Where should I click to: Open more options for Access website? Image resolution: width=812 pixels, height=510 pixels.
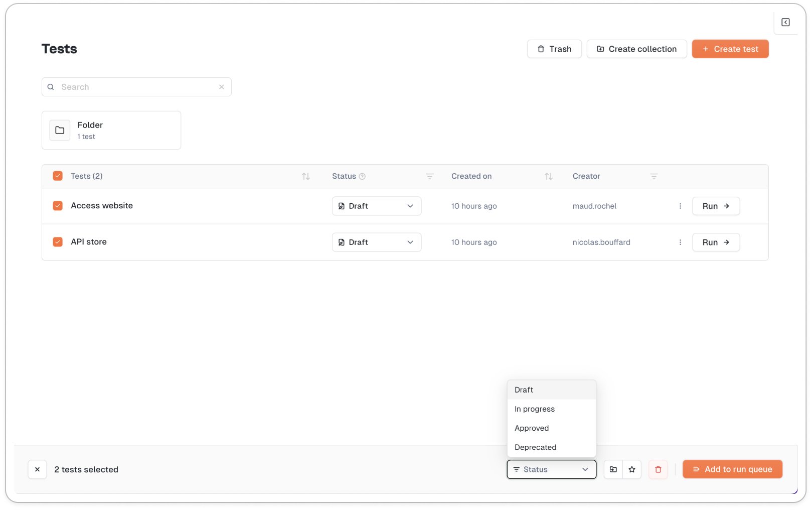tap(680, 206)
